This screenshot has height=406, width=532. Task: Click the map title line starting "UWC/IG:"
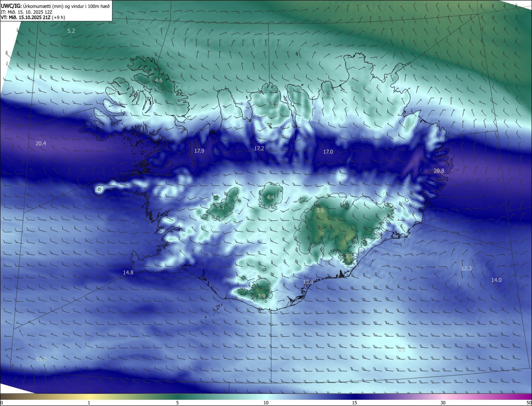(56, 6)
